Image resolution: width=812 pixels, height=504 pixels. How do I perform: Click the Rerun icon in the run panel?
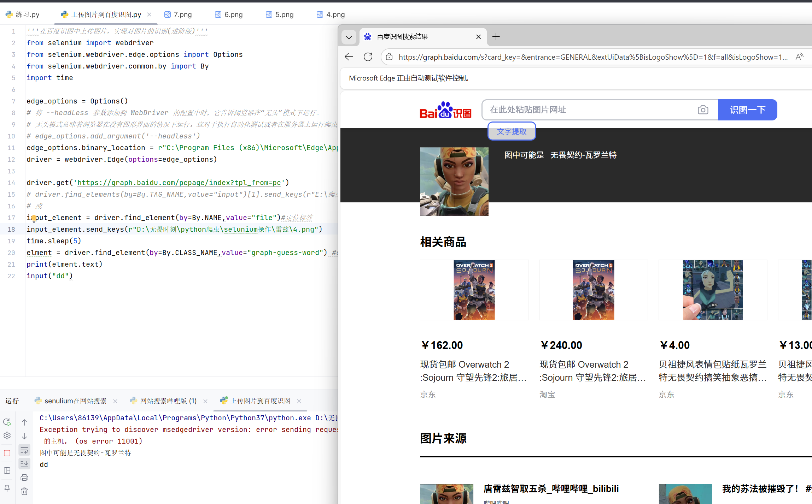click(x=7, y=422)
